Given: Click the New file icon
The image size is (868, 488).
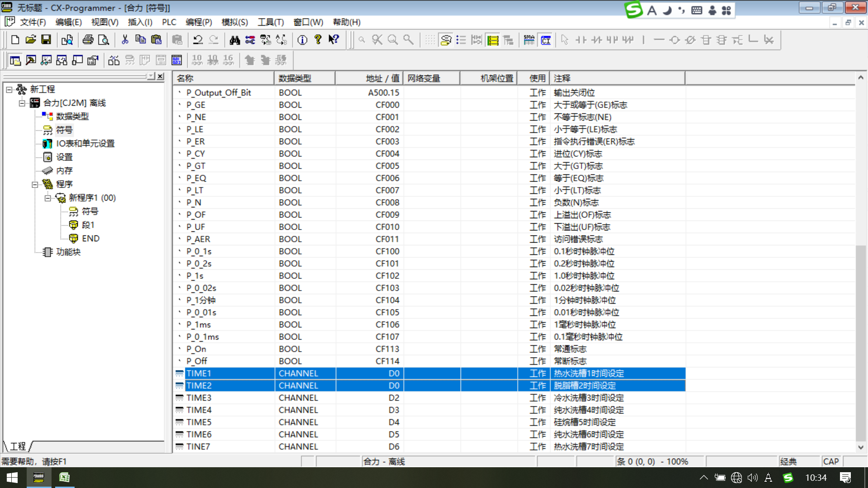Looking at the screenshot, I should pyautogui.click(x=15, y=40).
